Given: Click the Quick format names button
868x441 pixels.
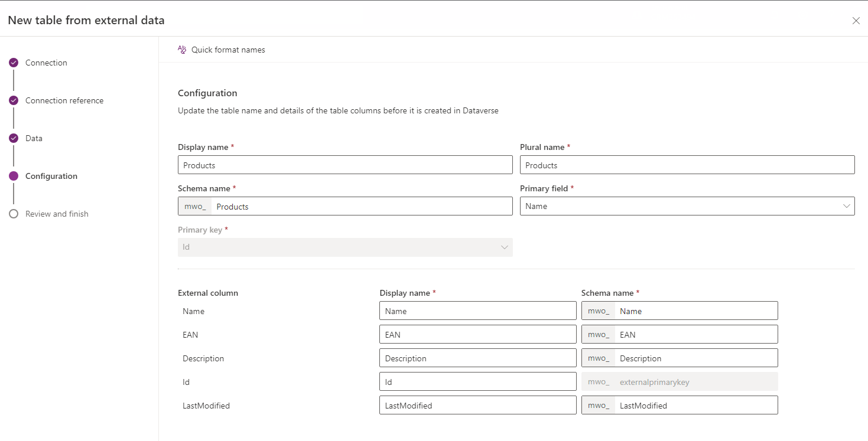Looking at the screenshot, I should [228, 50].
